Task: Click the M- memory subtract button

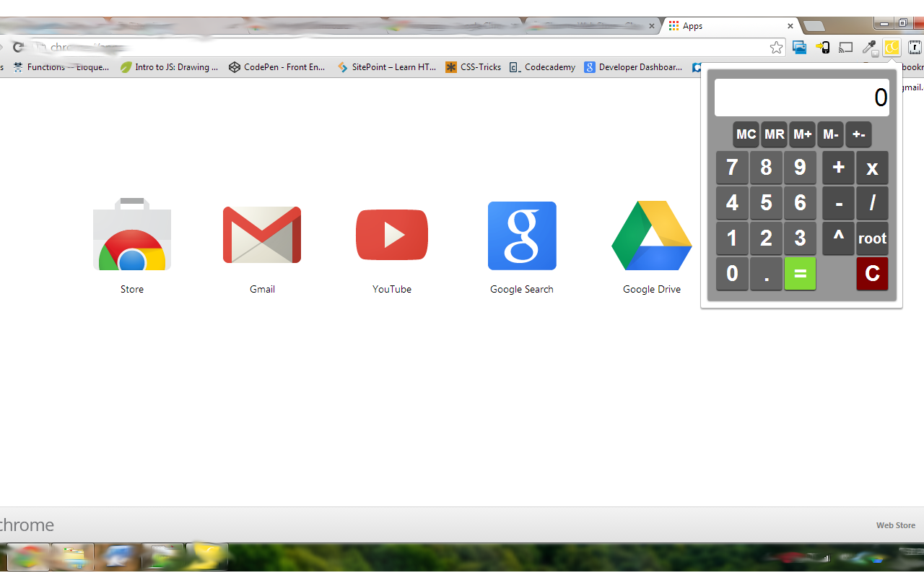Action: 831,134
